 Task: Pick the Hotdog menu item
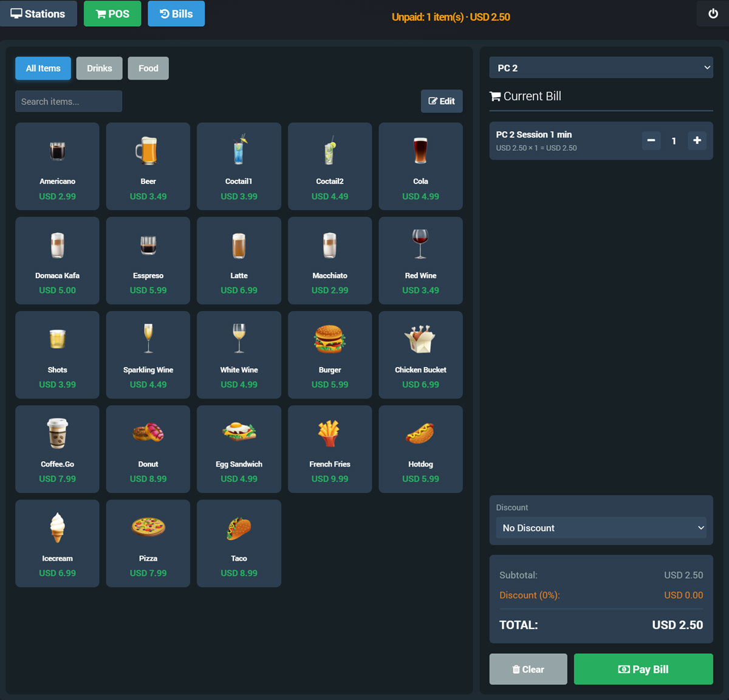tap(420, 448)
